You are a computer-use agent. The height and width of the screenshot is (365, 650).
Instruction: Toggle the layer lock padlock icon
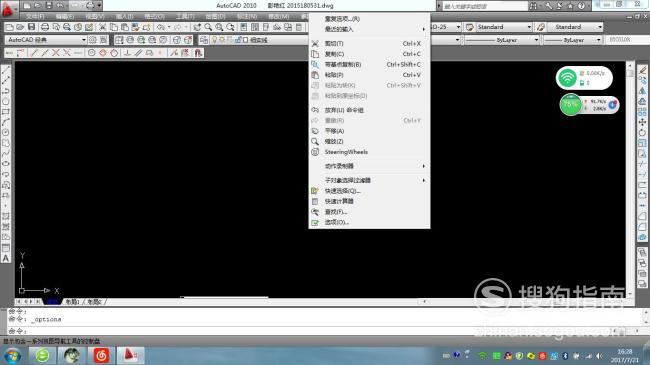(238, 40)
